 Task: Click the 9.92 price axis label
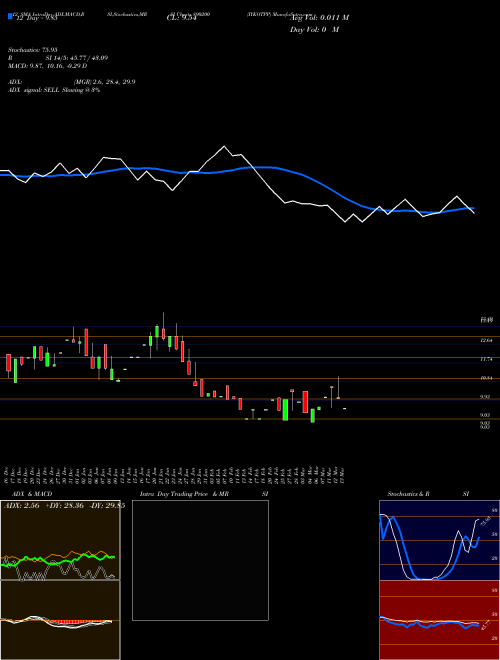pos(485,397)
